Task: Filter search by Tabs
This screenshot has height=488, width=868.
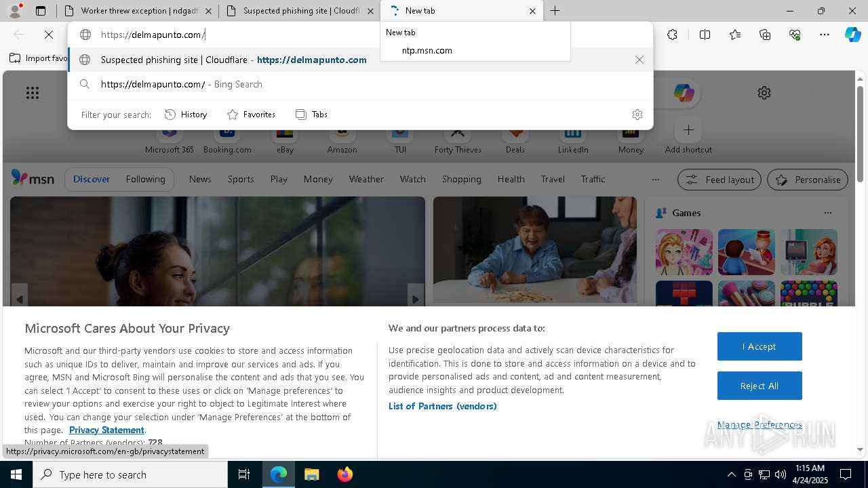Action: point(311,115)
